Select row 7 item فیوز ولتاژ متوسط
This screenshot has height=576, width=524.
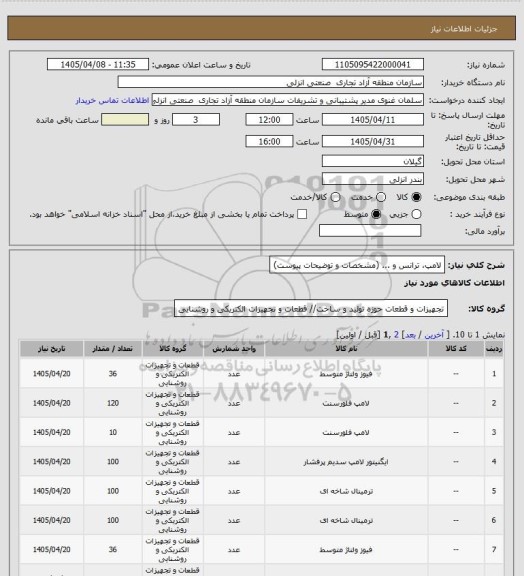(x=346, y=550)
